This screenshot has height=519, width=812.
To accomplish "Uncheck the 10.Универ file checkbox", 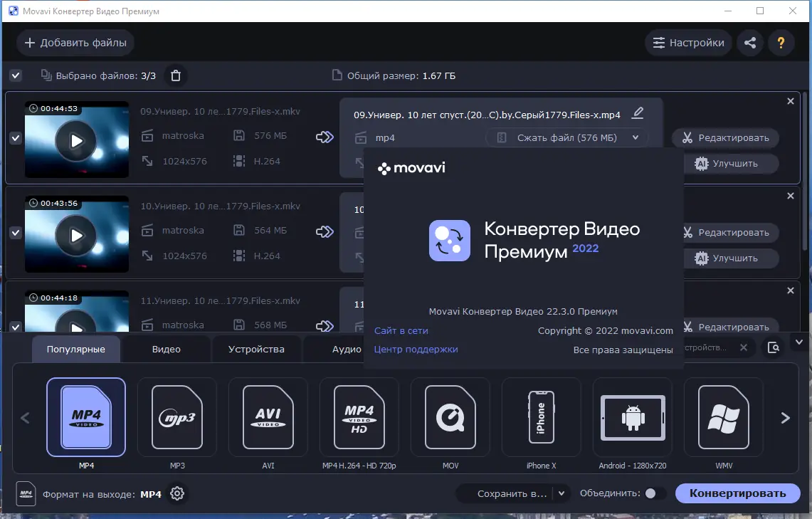I will (16, 233).
